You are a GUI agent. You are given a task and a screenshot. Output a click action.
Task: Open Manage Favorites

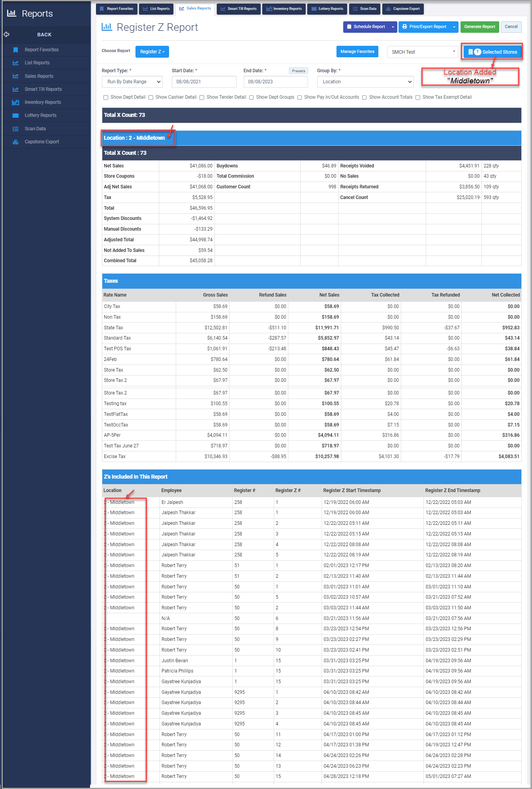[x=357, y=52]
